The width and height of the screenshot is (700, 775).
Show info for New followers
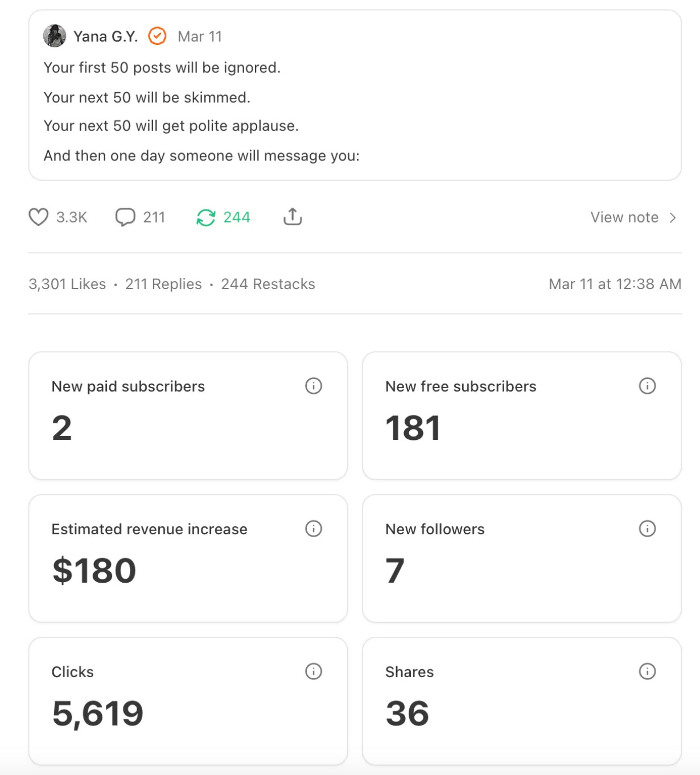click(647, 529)
